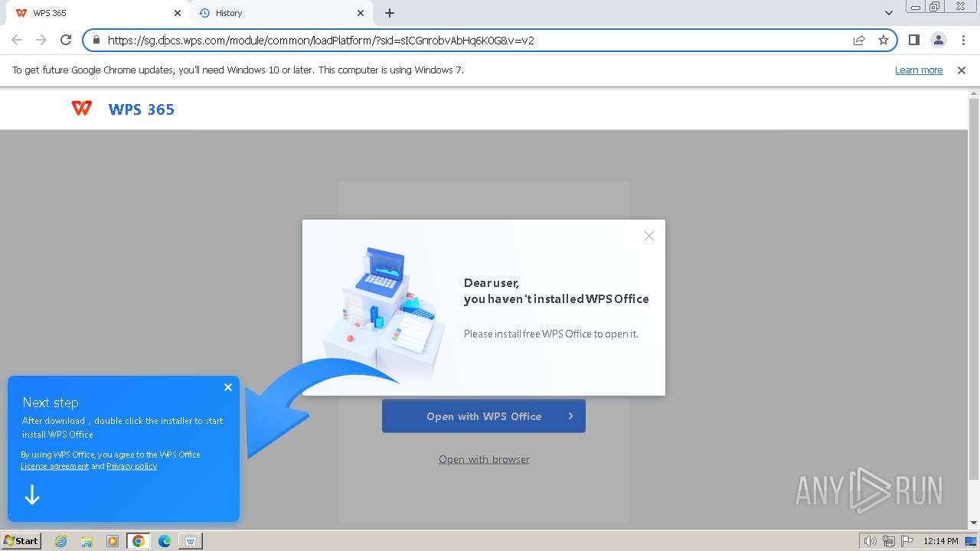Click the system tray monitor icon
The width and height of the screenshot is (980, 551).
coord(971,541)
